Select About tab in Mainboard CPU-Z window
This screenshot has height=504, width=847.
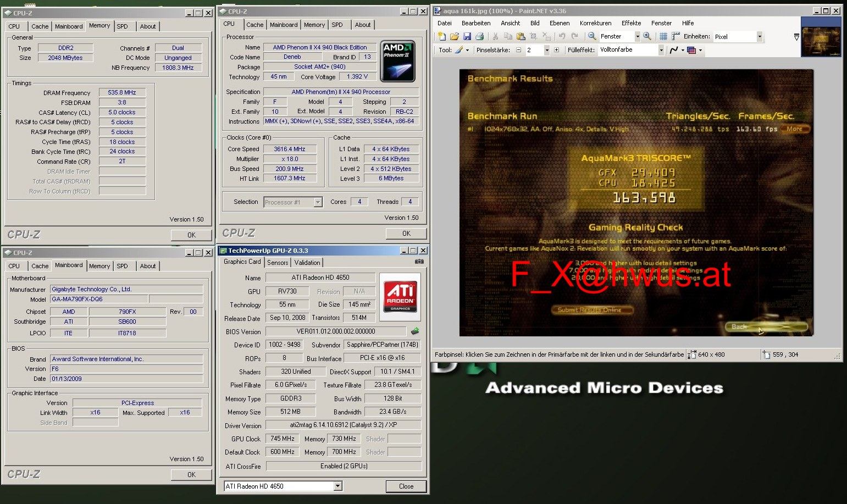[x=148, y=266]
